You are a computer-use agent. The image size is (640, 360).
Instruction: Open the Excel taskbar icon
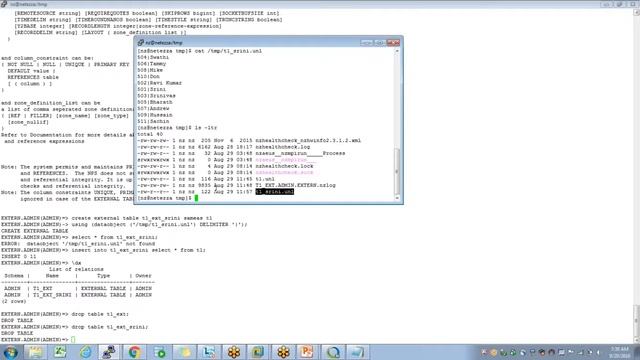pyautogui.click(x=60, y=352)
